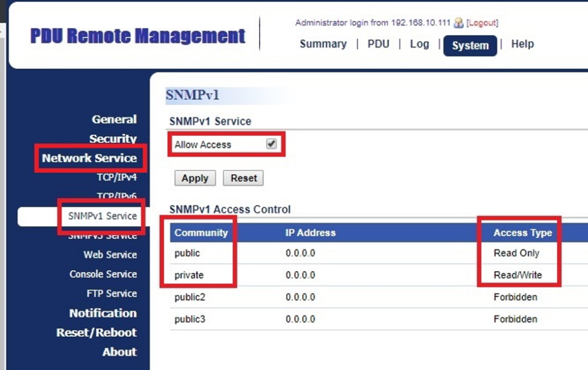
Task: Click the public community entry
Action: coord(187,253)
